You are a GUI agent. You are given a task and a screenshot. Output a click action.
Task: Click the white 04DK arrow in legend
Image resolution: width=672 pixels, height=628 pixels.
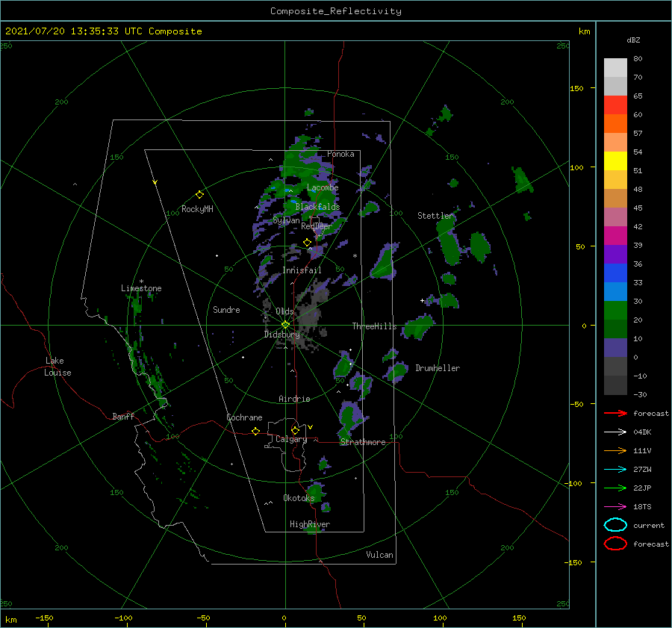click(x=615, y=432)
